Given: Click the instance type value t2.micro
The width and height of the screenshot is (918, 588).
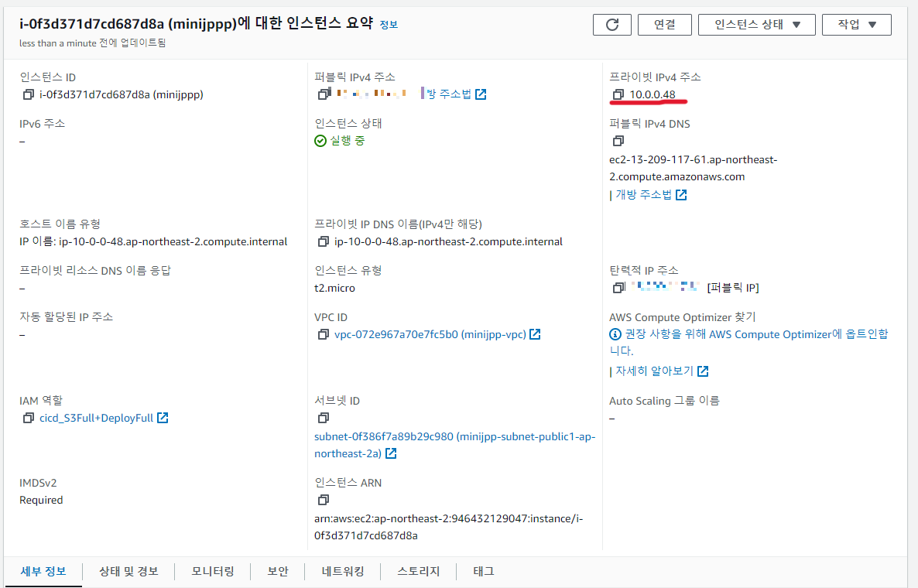Looking at the screenshot, I should point(335,288).
